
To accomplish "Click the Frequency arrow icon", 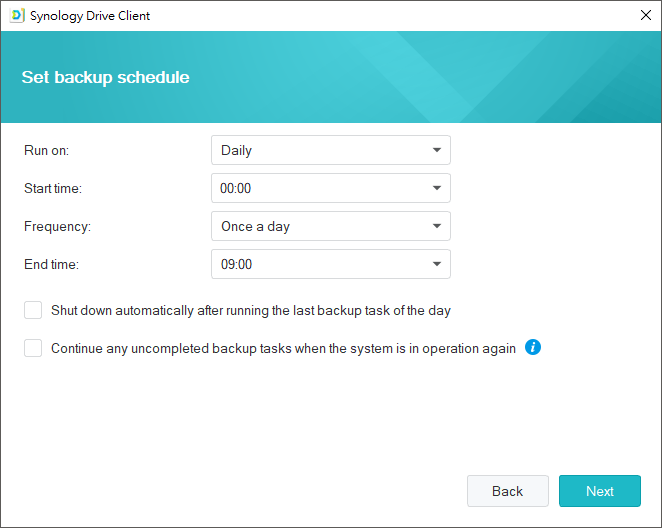I will 437,226.
